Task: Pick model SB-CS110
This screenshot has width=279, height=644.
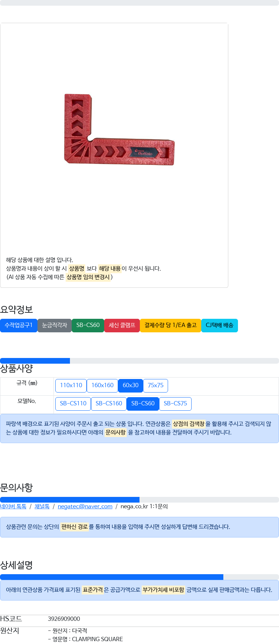Action: [x=73, y=404]
